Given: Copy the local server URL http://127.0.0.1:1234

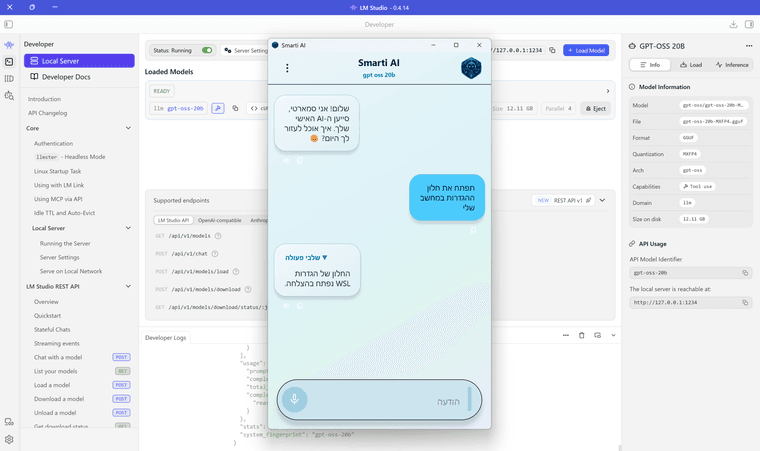Looking at the screenshot, I should [x=745, y=303].
